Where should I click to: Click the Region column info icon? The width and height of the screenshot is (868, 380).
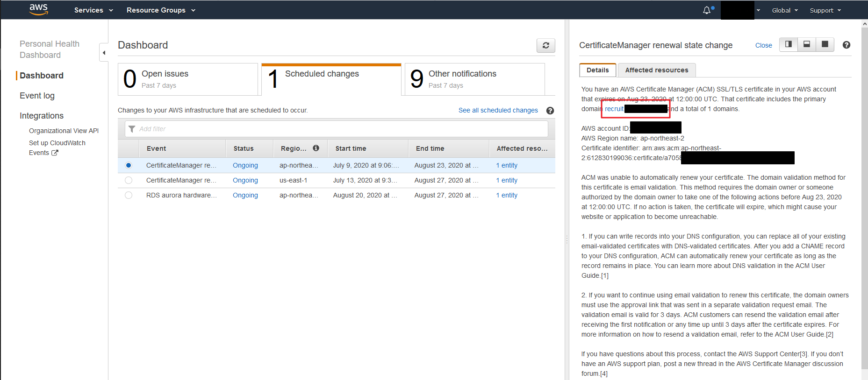316,148
